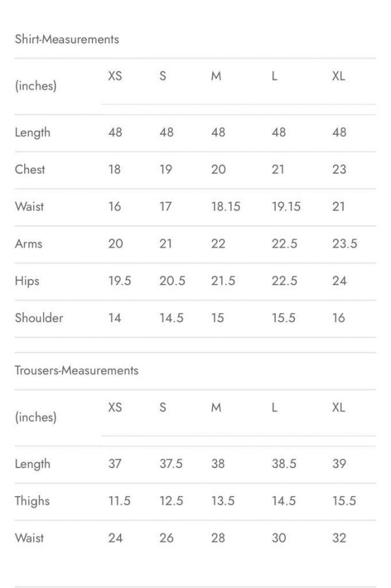Click the trousers Waist row label
Screen dimensions: 391x588
point(29,538)
